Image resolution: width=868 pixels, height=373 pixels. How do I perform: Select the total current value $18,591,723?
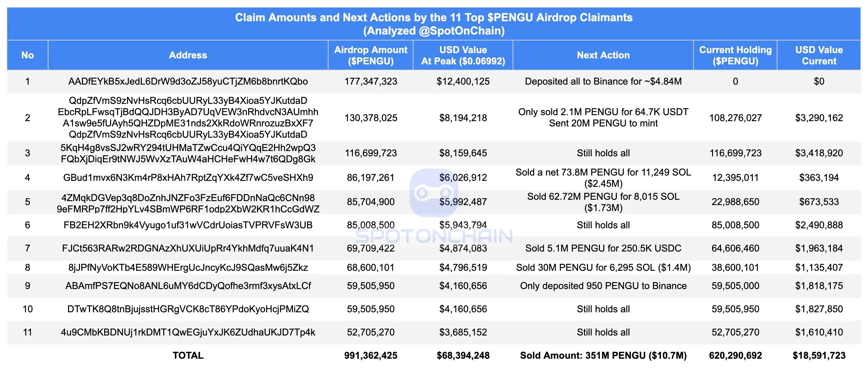pos(819,355)
